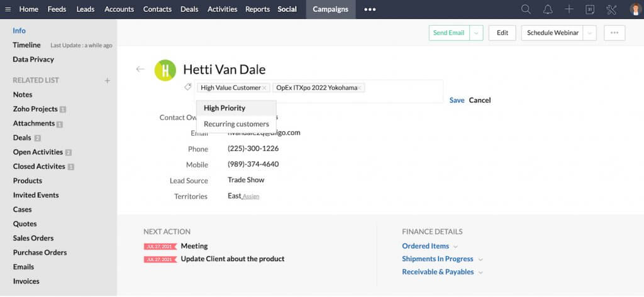Click mobile number (989)-374-4640
Image resolution: width=644 pixels, height=297 pixels.
(x=253, y=164)
